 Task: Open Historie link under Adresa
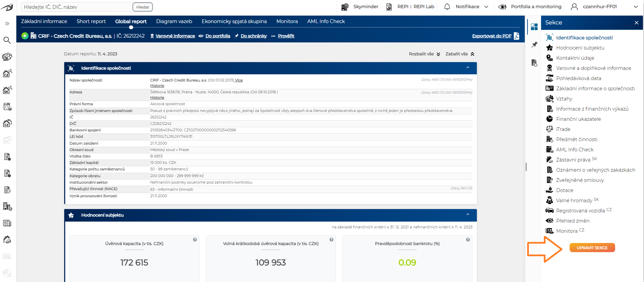(157, 98)
